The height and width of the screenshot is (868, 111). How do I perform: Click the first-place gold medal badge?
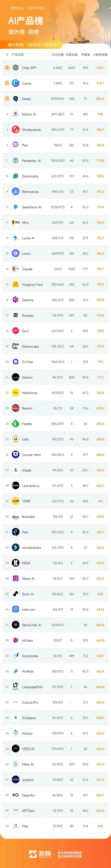(7, 68)
